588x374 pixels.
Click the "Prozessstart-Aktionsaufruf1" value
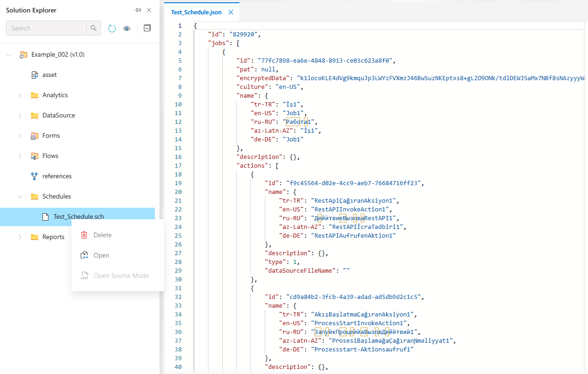(362, 349)
